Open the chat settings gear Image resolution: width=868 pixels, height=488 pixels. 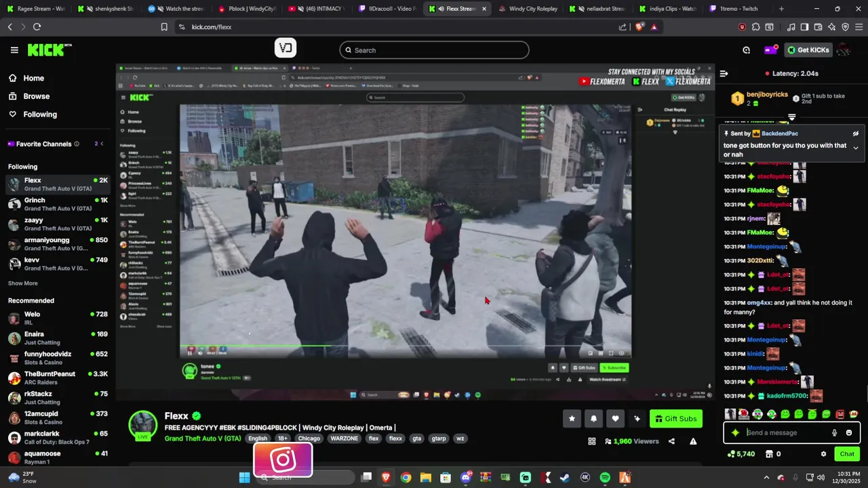(824, 454)
